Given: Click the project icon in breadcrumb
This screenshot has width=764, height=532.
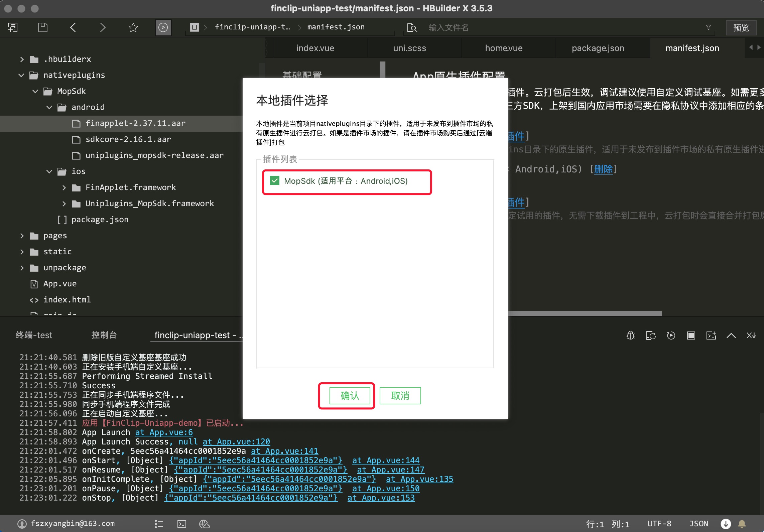Looking at the screenshot, I should pyautogui.click(x=194, y=27).
